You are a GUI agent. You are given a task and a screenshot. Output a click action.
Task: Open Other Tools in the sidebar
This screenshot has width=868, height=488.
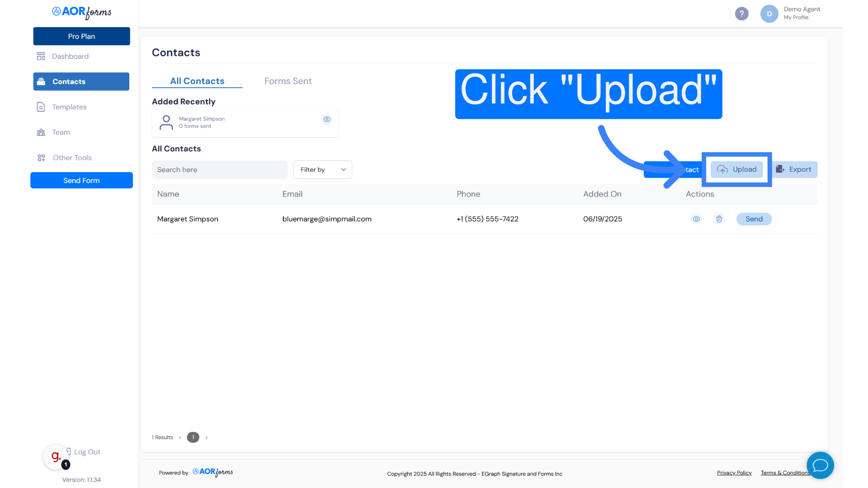72,158
